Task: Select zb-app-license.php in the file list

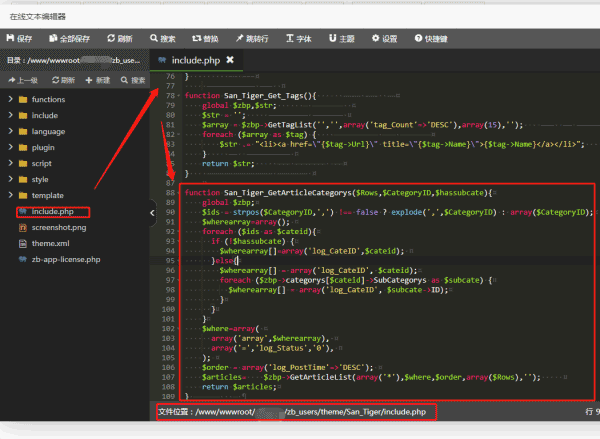Action: [x=65, y=259]
